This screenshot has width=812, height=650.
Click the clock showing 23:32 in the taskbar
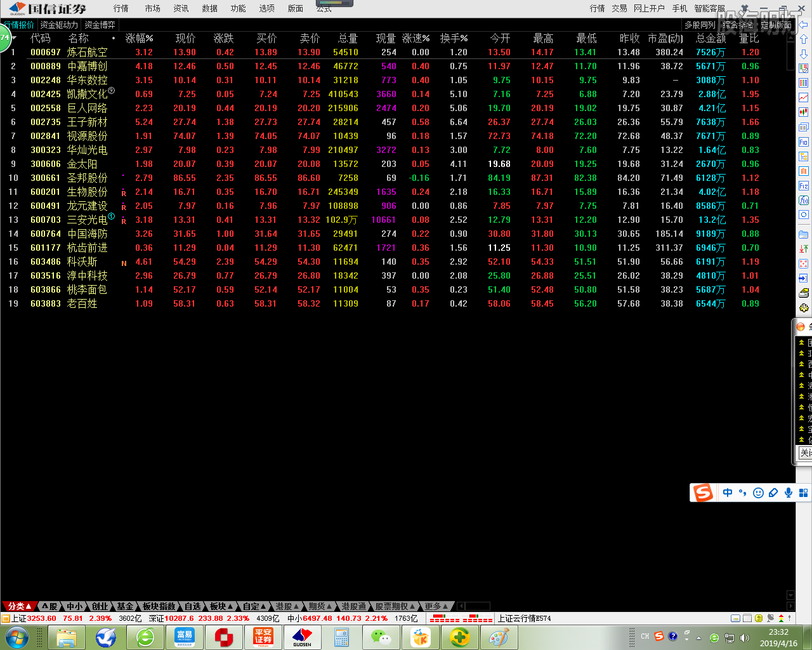[x=778, y=632]
